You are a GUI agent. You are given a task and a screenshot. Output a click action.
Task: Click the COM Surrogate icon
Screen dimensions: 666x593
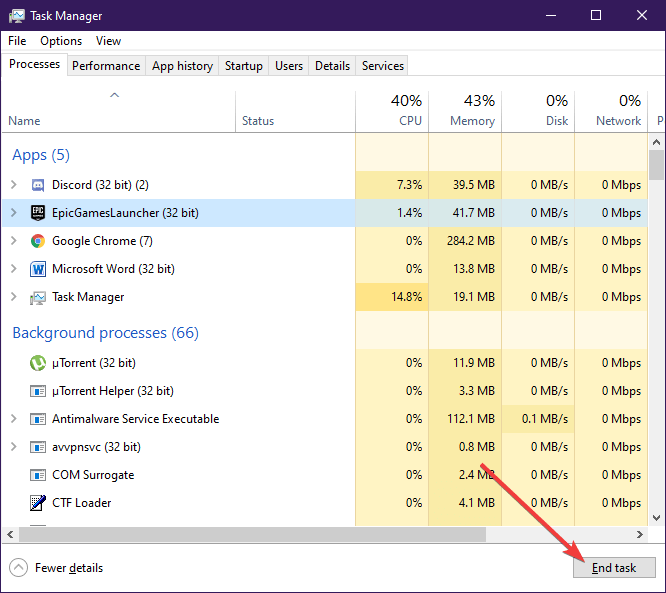point(38,475)
